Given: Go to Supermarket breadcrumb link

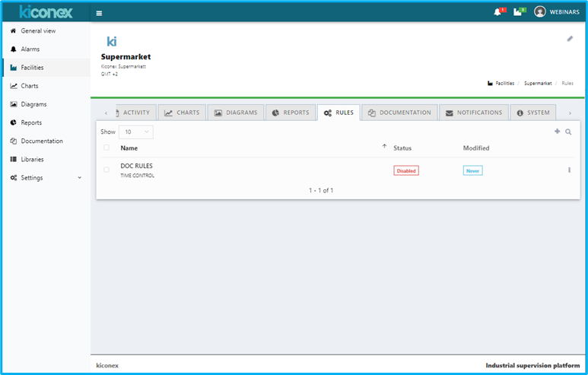Looking at the screenshot, I should point(538,83).
